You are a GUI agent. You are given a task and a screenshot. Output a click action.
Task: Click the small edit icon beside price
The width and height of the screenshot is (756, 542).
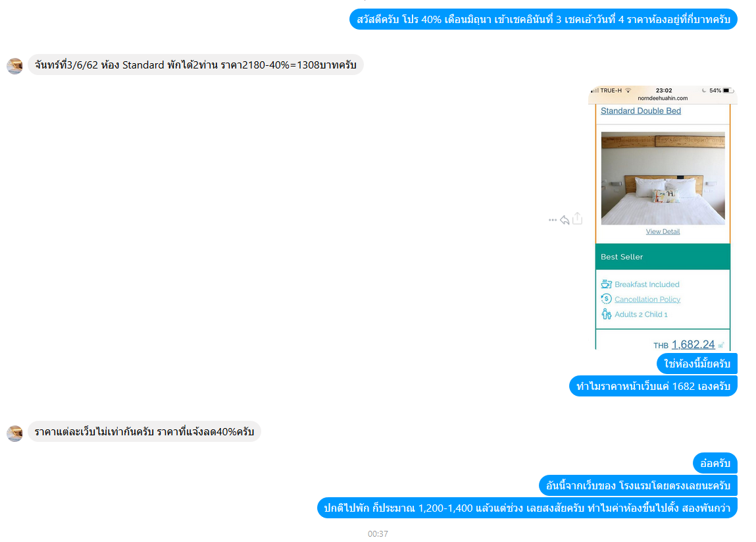[721, 345]
